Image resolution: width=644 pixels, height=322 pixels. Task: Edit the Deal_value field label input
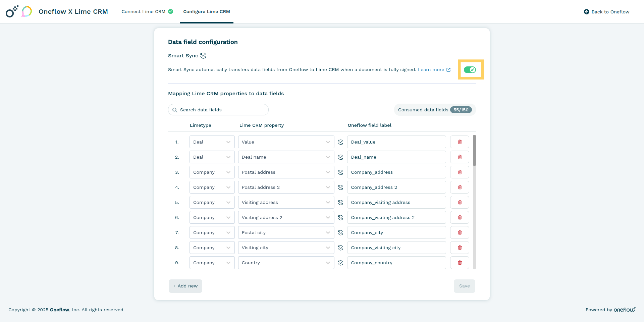click(396, 142)
